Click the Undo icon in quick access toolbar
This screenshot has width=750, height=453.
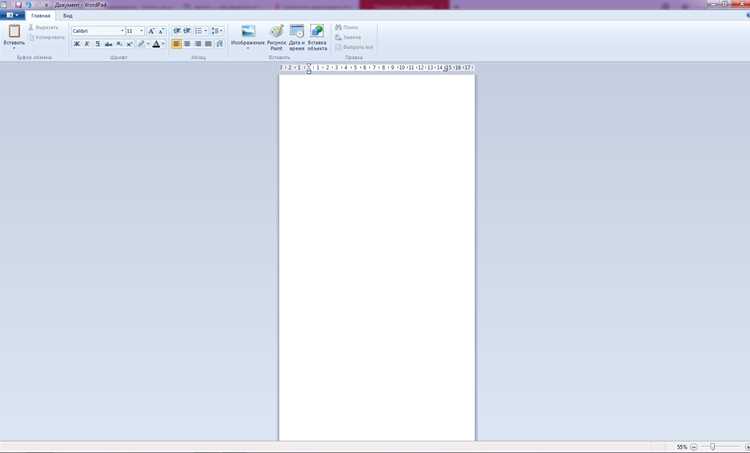(29, 5)
